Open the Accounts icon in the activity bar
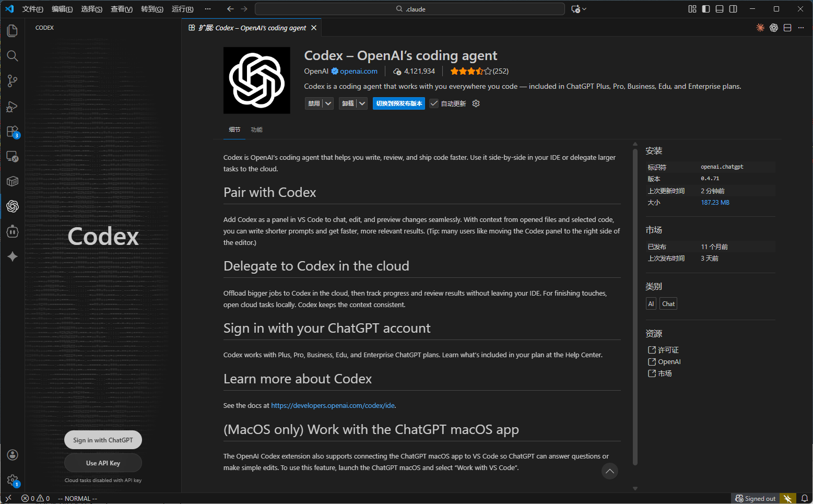Screen dimensions: 813x504 tap(13, 455)
